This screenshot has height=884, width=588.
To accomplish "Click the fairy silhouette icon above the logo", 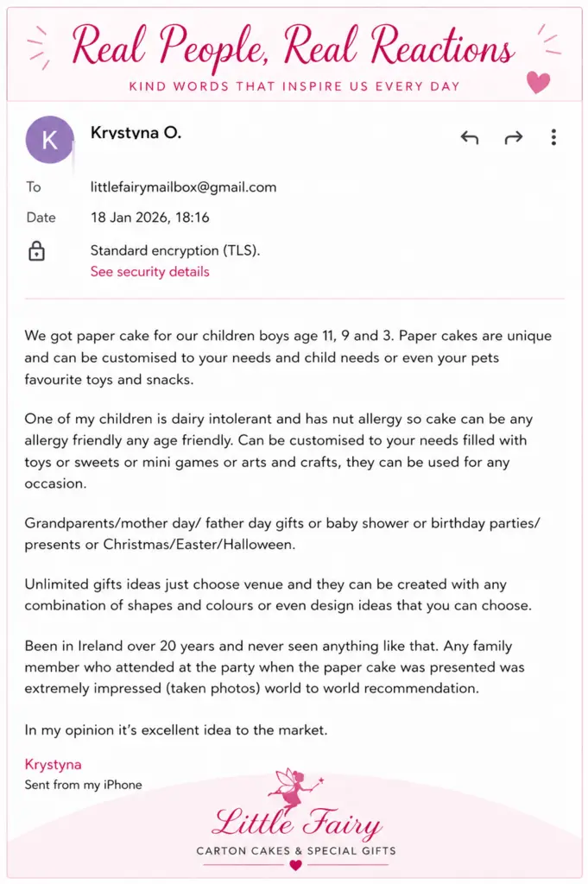I will (296, 788).
